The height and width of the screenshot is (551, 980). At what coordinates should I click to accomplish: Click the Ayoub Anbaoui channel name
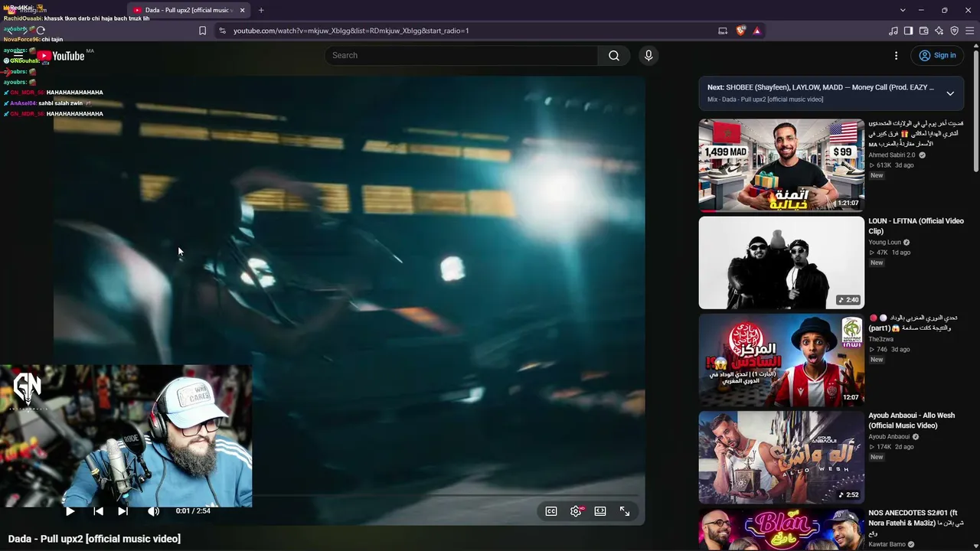(x=889, y=437)
